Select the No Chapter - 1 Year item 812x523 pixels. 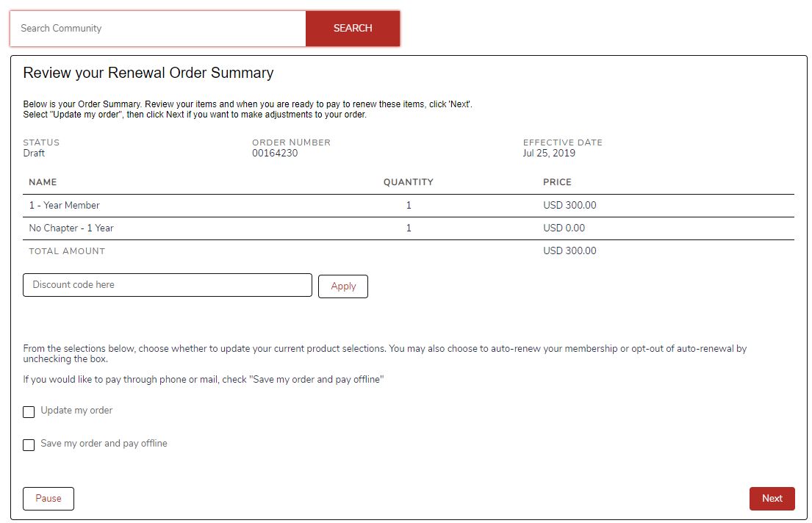pyautogui.click(x=71, y=228)
